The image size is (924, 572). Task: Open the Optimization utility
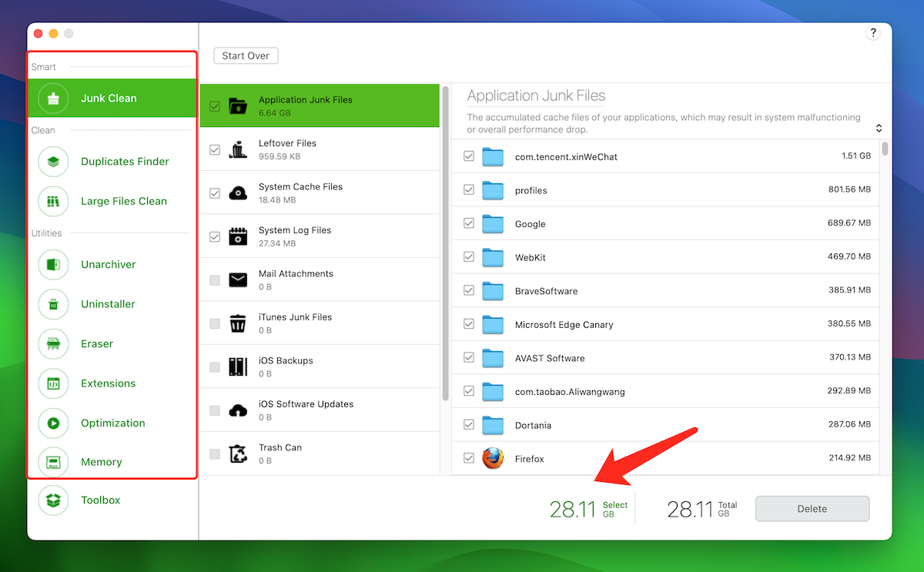(113, 423)
